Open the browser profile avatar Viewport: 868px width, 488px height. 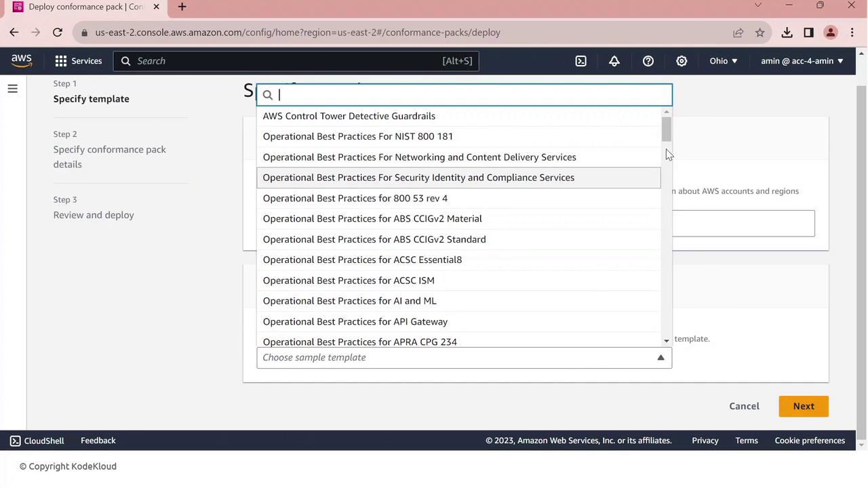point(831,33)
